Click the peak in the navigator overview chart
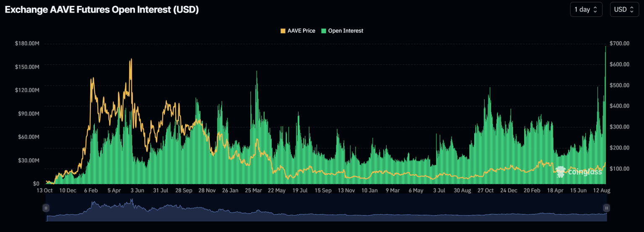644x232 pixels. point(132,201)
